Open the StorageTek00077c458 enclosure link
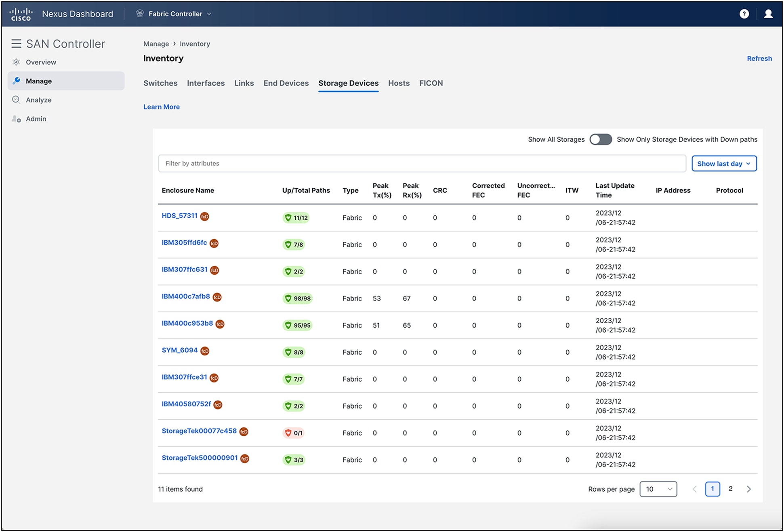The height and width of the screenshot is (532, 784). (x=199, y=431)
